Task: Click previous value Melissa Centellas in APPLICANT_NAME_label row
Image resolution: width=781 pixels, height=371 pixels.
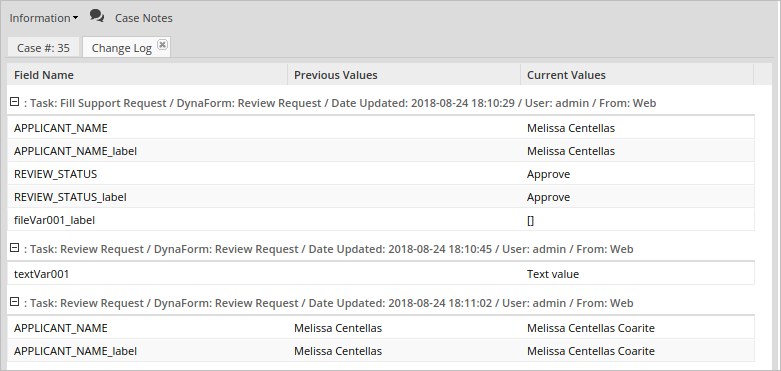Action: tap(338, 351)
